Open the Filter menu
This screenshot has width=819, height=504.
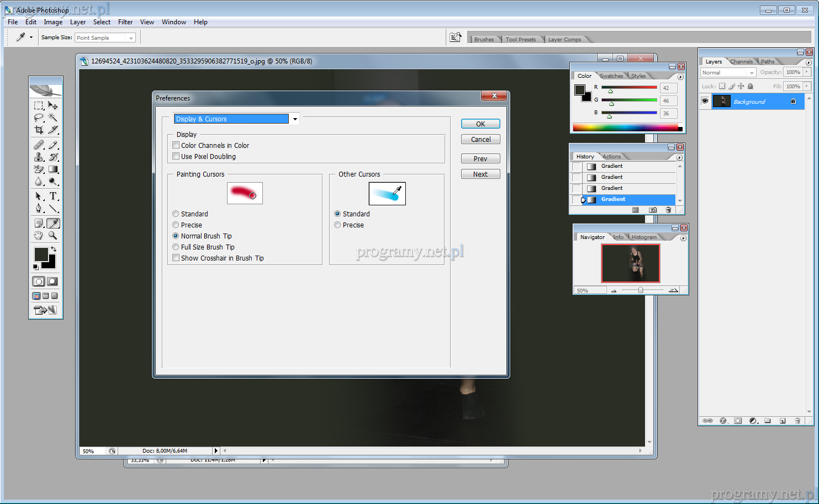tap(125, 22)
